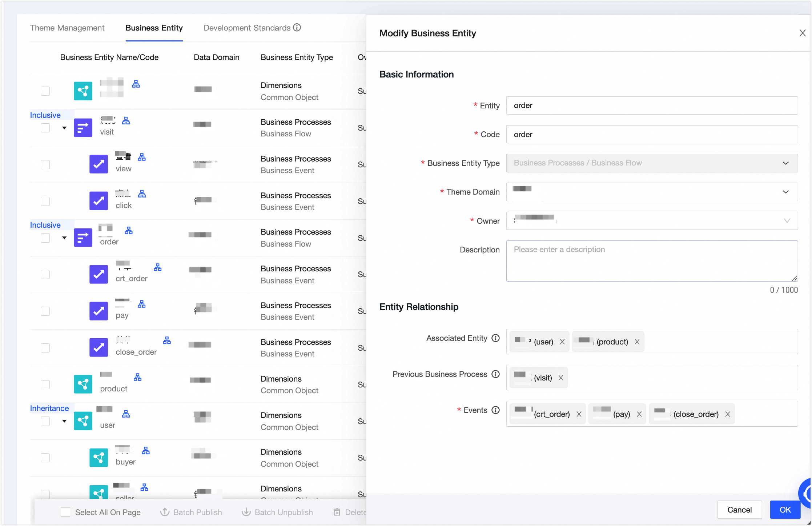The width and height of the screenshot is (812, 526).
Task: Open the Theme Domain dropdown
Action: (x=652, y=192)
